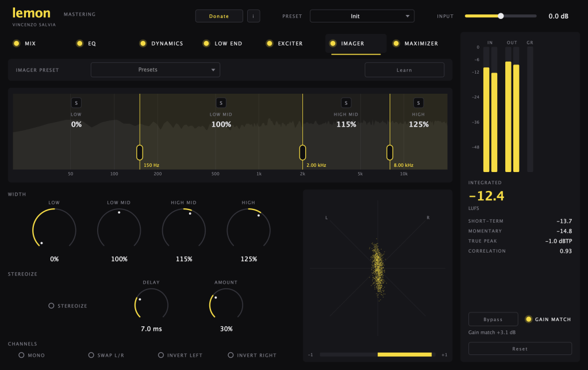The height and width of the screenshot is (370, 588).
Task: Select the IMAGER tab
Action: pyautogui.click(x=352, y=44)
